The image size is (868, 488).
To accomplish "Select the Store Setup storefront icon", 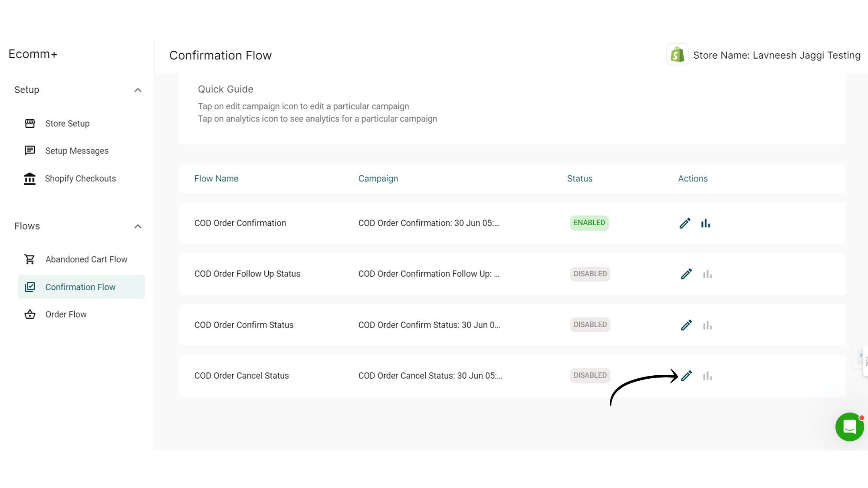I will tap(30, 123).
